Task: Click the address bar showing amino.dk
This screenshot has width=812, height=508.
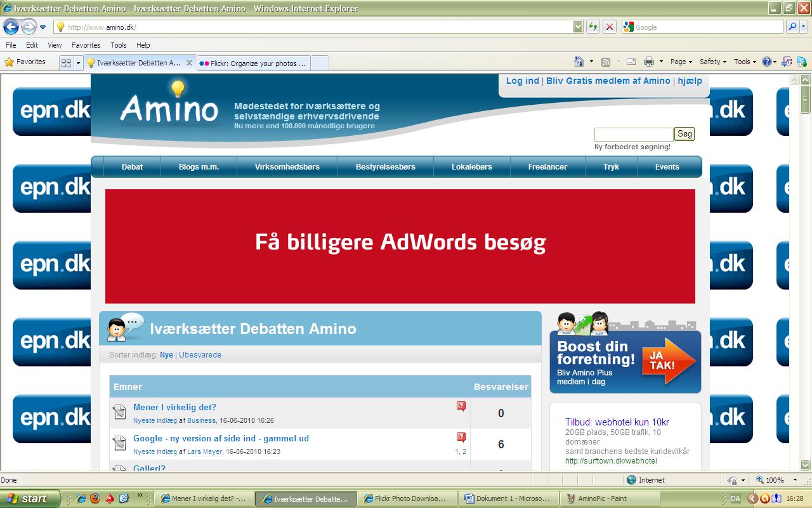Action: 313,27
